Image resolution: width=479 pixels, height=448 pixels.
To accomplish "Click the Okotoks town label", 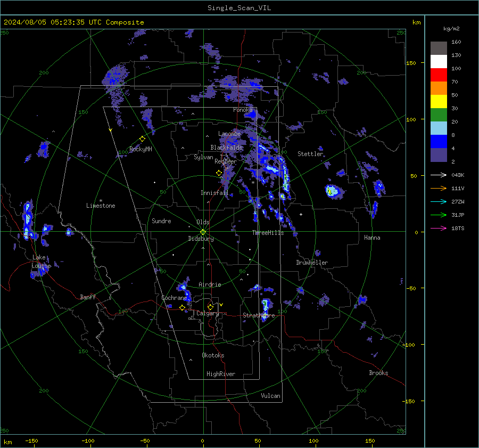I will pyautogui.click(x=213, y=355).
